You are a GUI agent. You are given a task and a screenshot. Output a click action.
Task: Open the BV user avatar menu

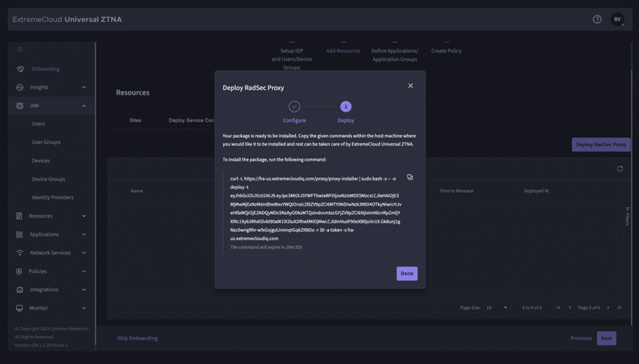pyautogui.click(x=617, y=20)
